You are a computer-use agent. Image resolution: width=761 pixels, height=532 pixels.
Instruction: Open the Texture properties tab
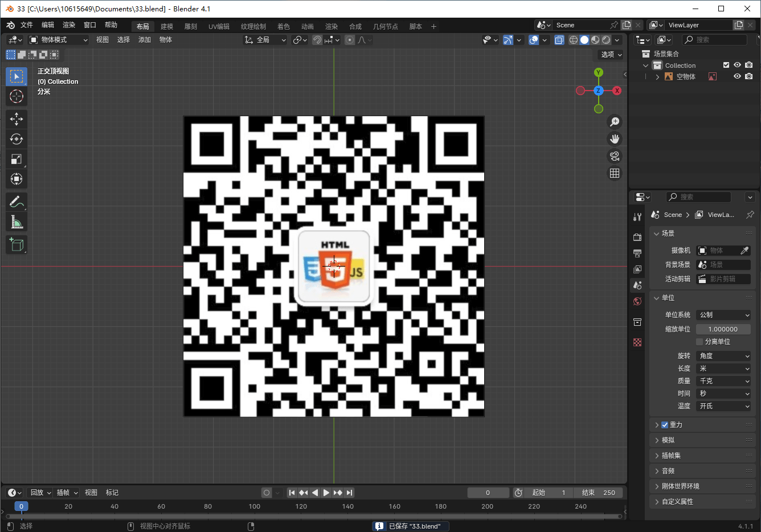637,342
